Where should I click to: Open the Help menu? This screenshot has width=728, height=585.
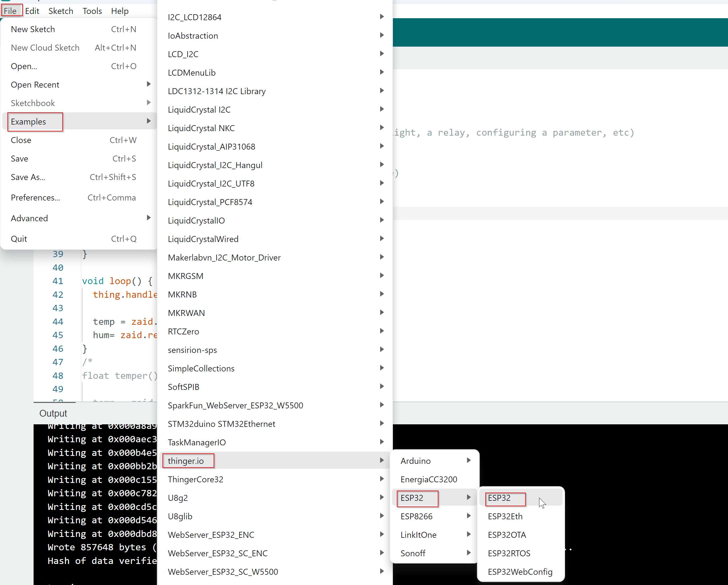(120, 11)
